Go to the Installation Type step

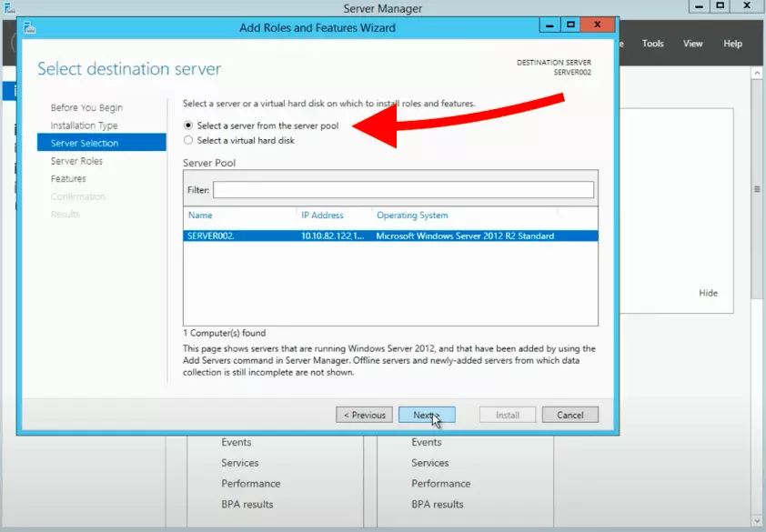click(84, 125)
